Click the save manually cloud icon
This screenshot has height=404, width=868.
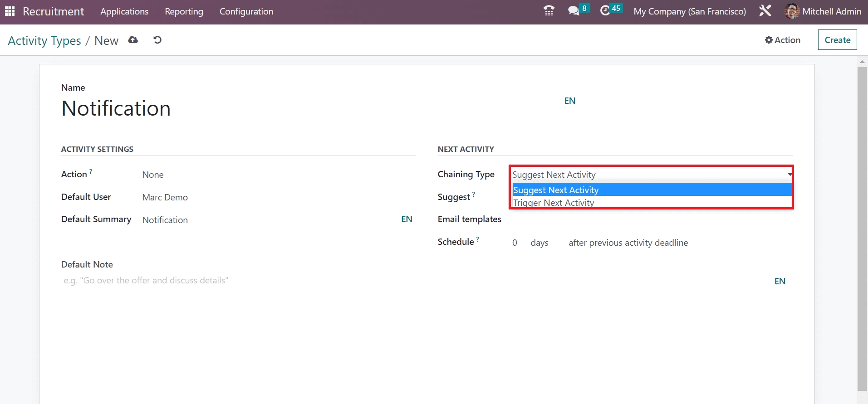[133, 40]
